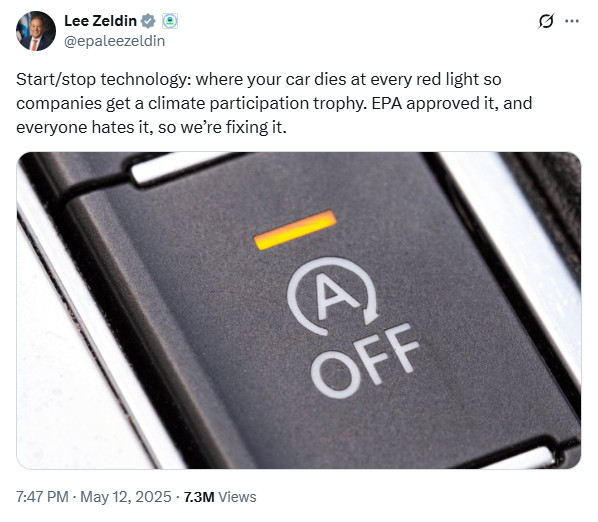Click the orange indicator light on button
This screenshot has height=522, width=598.
[x=295, y=230]
